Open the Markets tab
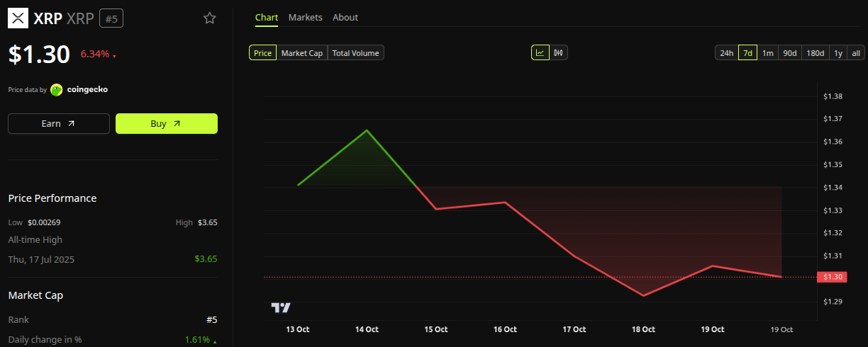This screenshot has width=868, height=347. 306,17
